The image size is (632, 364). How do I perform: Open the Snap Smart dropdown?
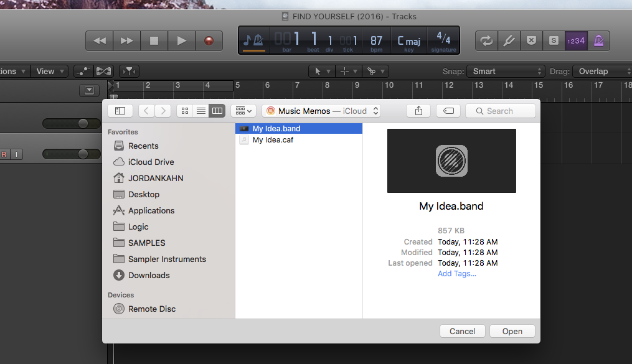(505, 72)
